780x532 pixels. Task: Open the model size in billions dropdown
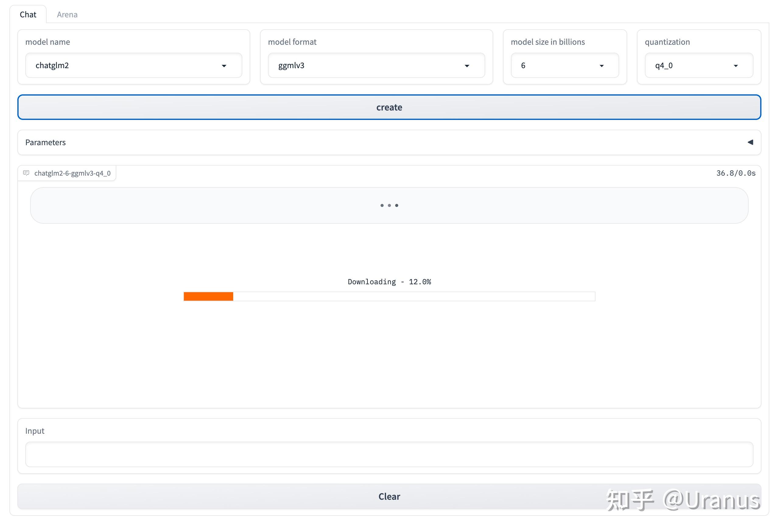[564, 65]
